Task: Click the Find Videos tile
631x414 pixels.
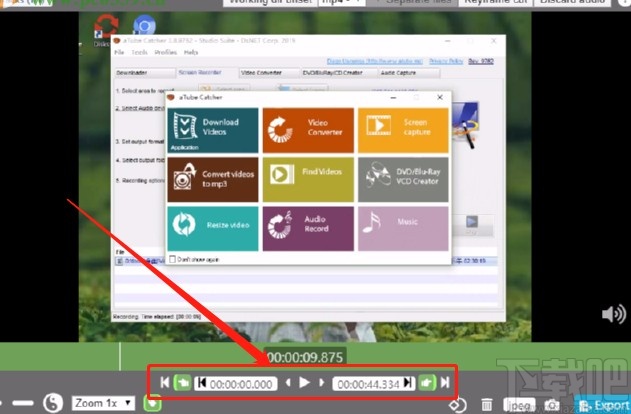Action: coord(308,179)
